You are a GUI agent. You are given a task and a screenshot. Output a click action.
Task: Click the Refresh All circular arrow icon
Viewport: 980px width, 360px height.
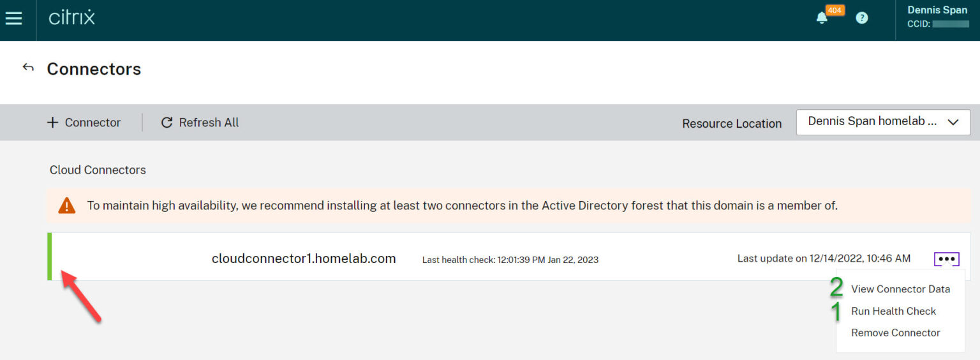coord(167,123)
